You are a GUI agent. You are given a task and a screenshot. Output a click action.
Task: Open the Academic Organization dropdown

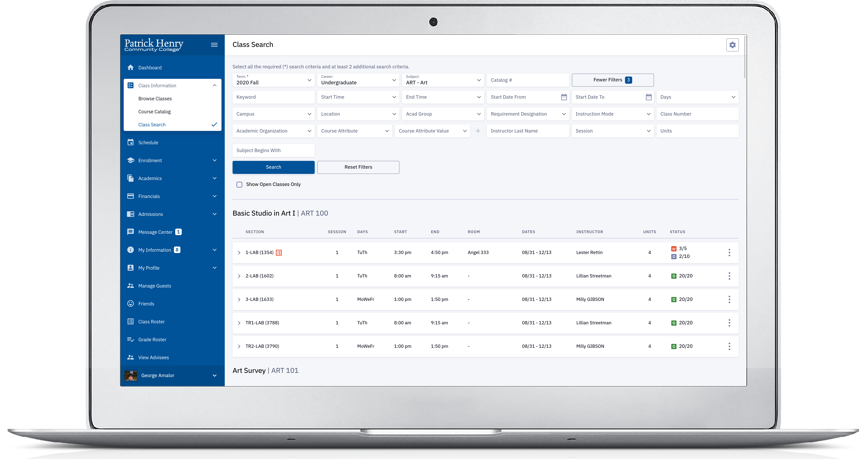coord(273,131)
